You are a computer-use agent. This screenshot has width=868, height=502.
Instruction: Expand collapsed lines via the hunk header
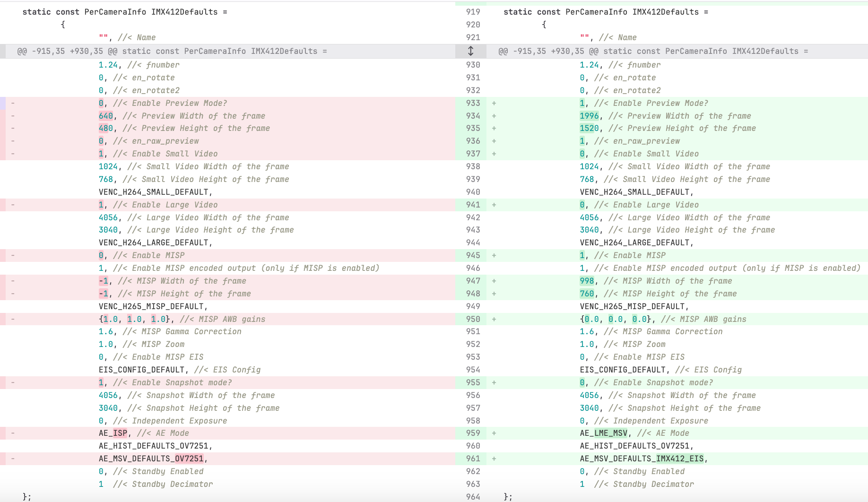point(471,51)
